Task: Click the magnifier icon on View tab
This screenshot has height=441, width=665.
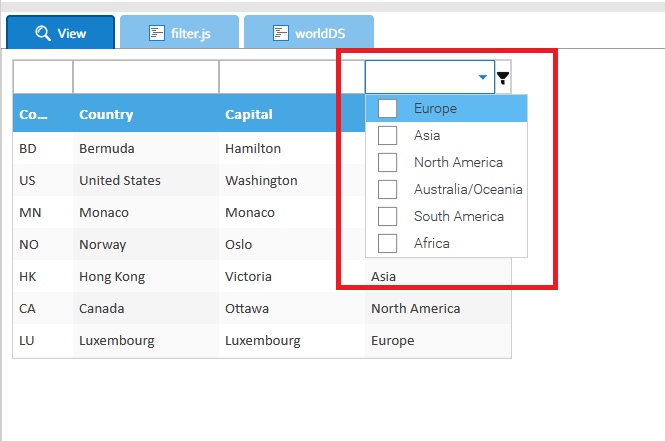Action: pos(42,33)
